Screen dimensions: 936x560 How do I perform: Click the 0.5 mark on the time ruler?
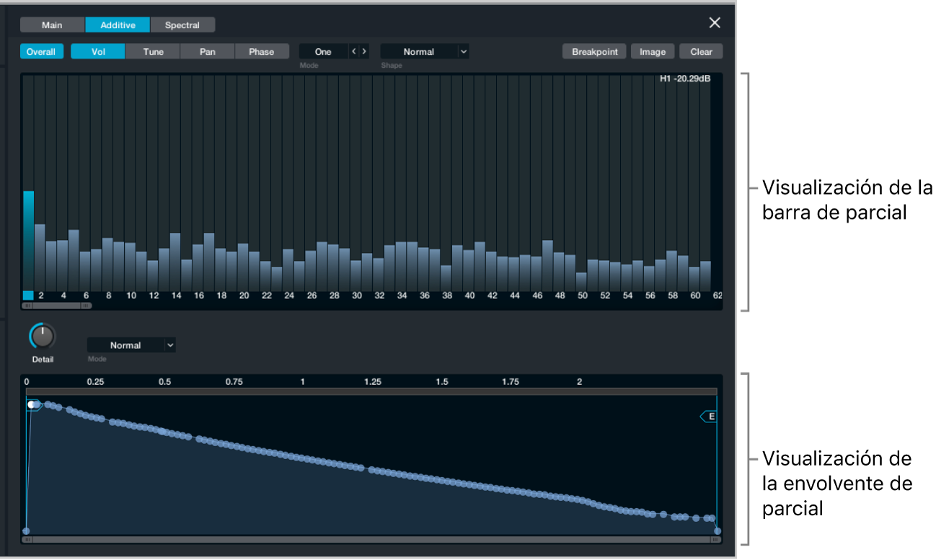165,382
